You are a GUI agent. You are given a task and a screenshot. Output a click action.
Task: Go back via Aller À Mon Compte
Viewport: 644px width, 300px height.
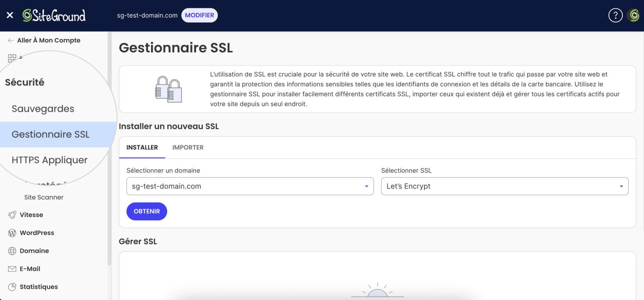point(49,40)
